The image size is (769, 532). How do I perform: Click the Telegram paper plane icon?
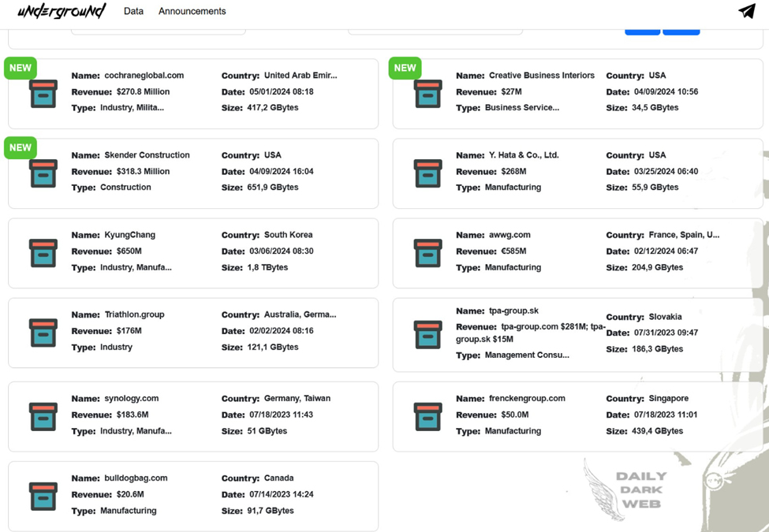coord(746,11)
